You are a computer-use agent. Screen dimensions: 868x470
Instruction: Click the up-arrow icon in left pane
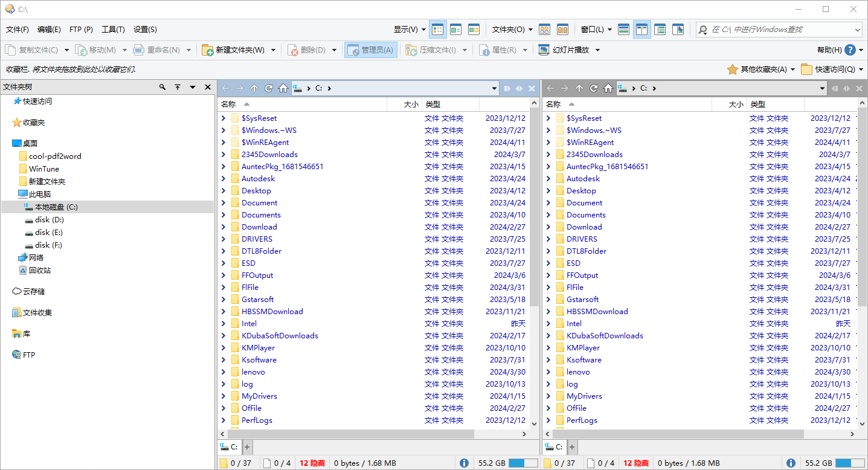254,88
